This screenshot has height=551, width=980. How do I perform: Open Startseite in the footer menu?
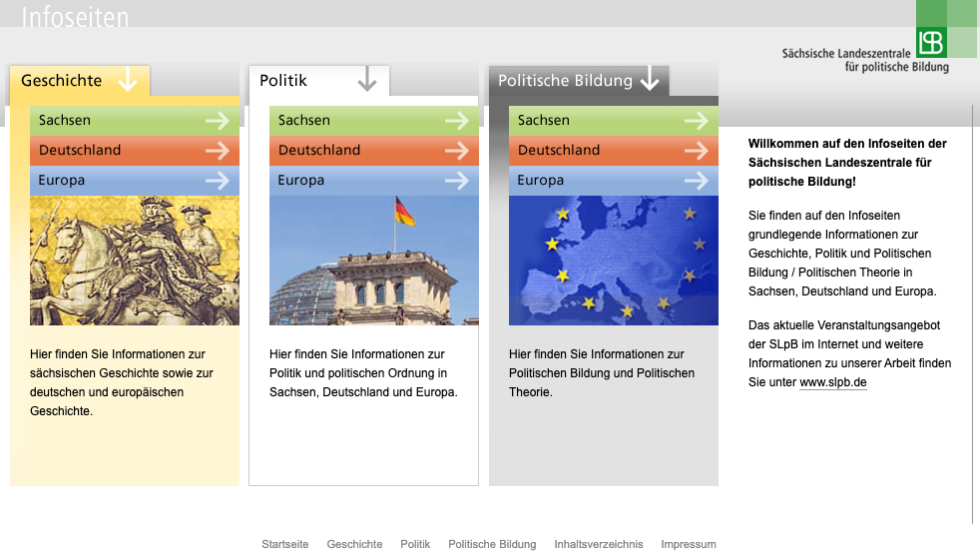point(284,544)
